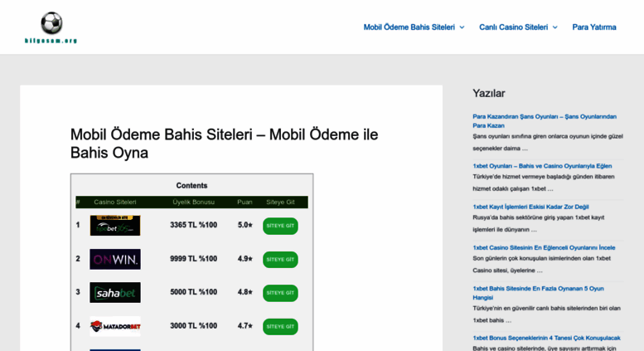Open Canlı Casino Siteleri menu

[x=513, y=27]
